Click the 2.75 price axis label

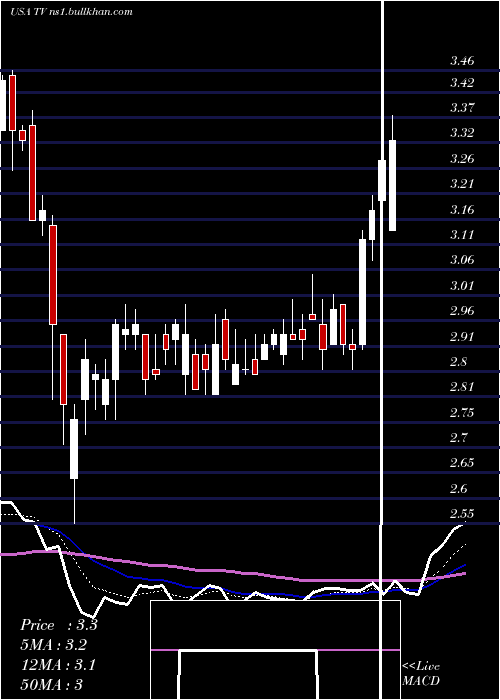462,412
